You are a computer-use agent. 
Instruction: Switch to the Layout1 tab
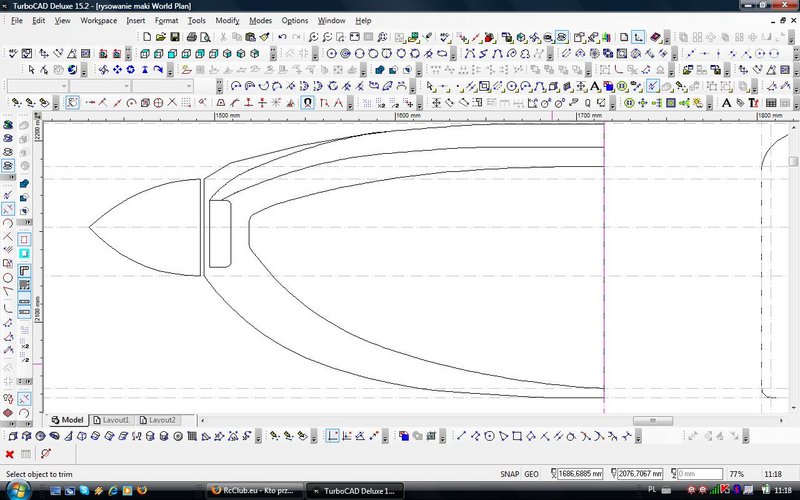click(x=112, y=420)
